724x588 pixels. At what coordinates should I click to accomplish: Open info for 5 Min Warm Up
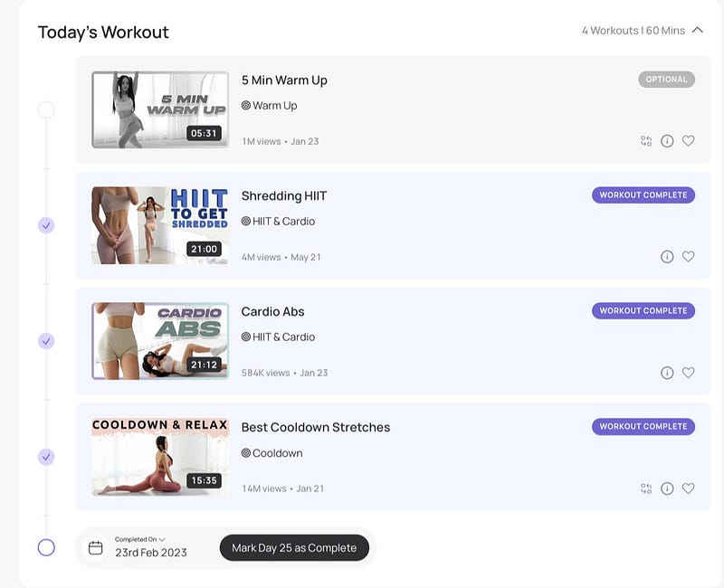click(x=667, y=141)
